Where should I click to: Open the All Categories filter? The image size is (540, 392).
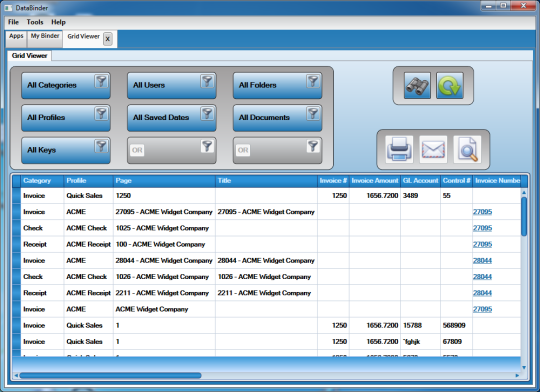point(66,85)
